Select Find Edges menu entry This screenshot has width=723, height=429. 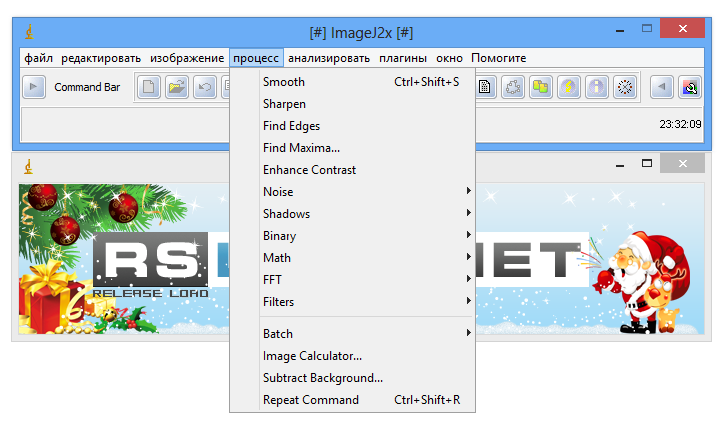coord(352,126)
